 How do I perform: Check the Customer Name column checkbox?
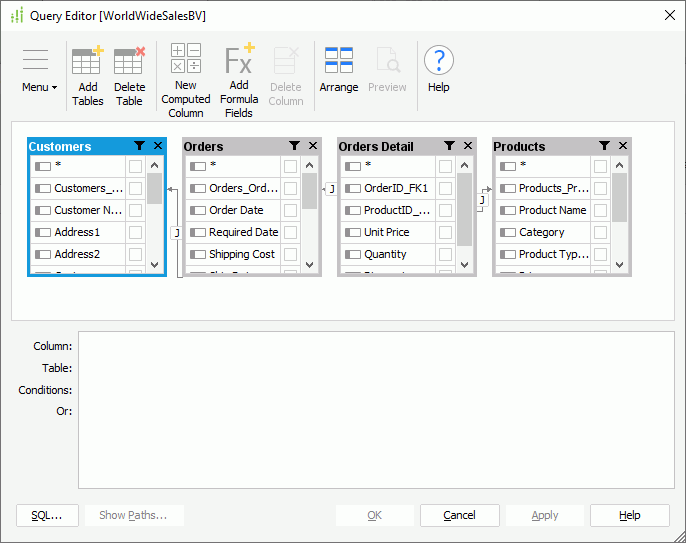click(x=135, y=210)
